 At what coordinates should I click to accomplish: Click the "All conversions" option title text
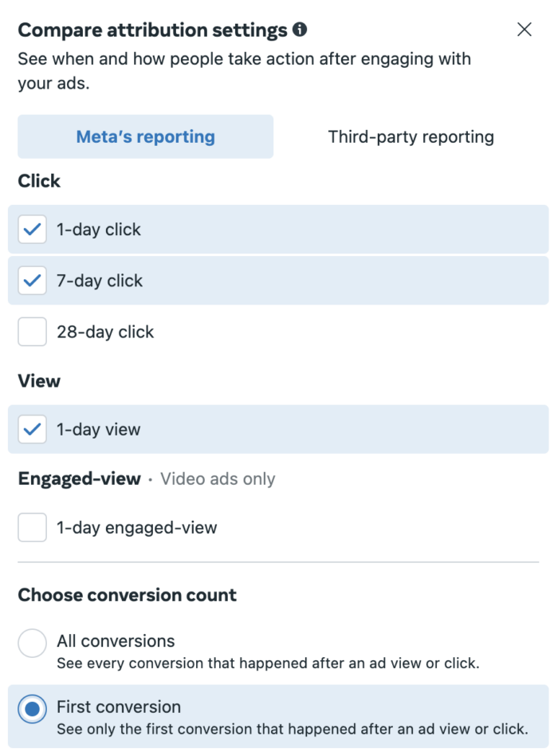[116, 641]
